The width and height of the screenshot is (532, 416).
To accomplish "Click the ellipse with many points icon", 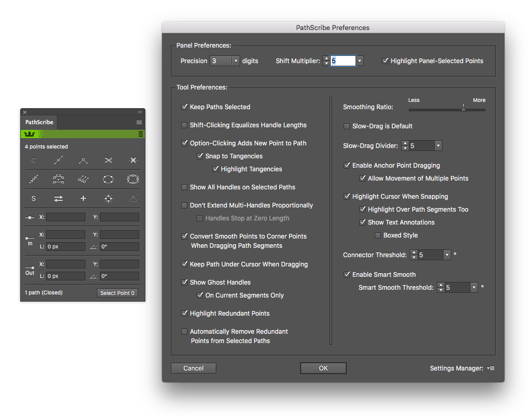I will coord(133,179).
